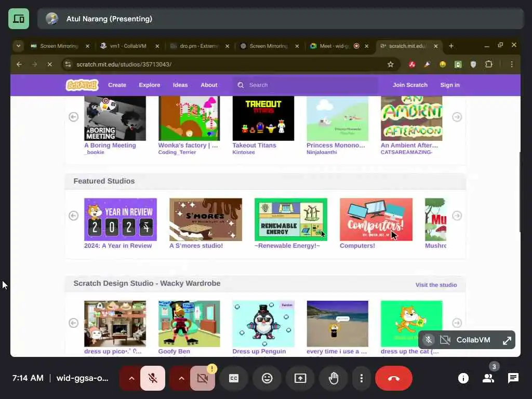The image size is (532, 399).
Task: Expand camera video settings arrow
Action: pyautogui.click(x=181, y=378)
